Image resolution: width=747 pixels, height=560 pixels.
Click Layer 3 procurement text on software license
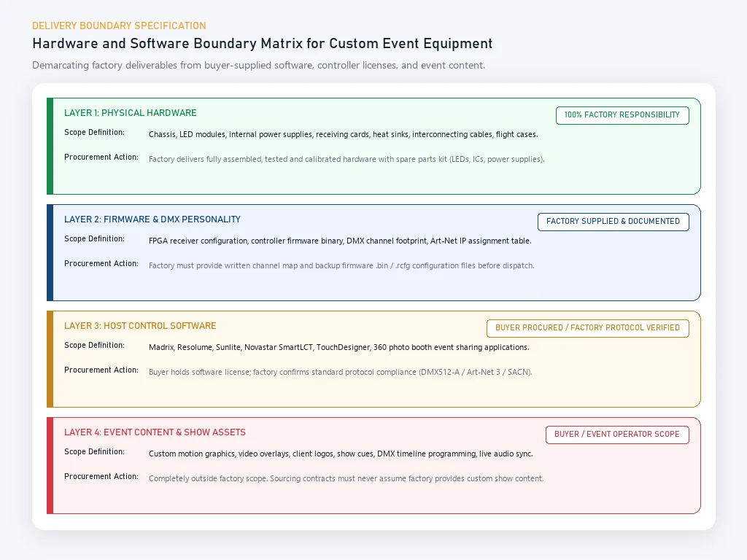click(x=340, y=372)
